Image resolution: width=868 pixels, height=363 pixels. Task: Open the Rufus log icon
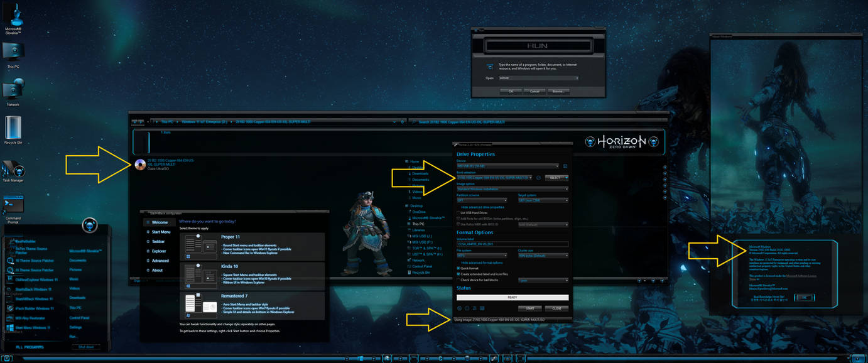coord(482,308)
